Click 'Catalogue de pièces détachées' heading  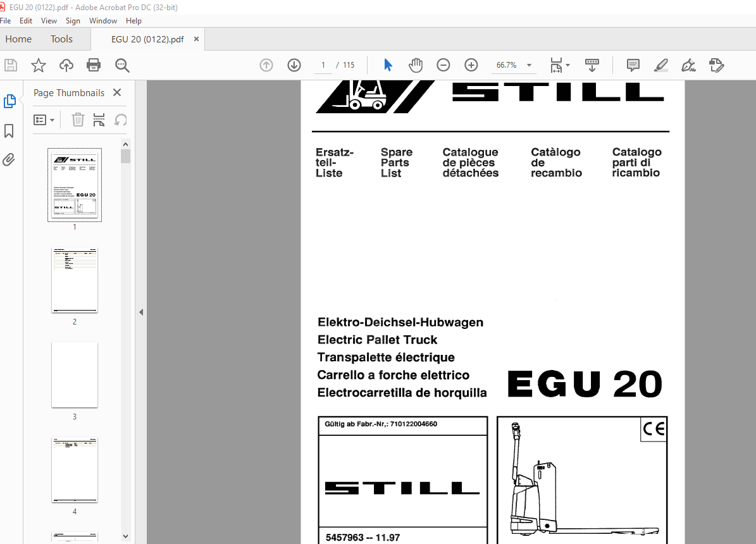(471, 163)
